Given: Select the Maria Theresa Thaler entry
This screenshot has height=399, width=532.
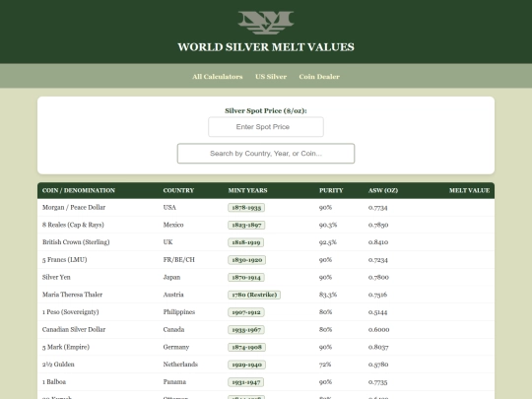Looking at the screenshot, I should click(72, 295).
